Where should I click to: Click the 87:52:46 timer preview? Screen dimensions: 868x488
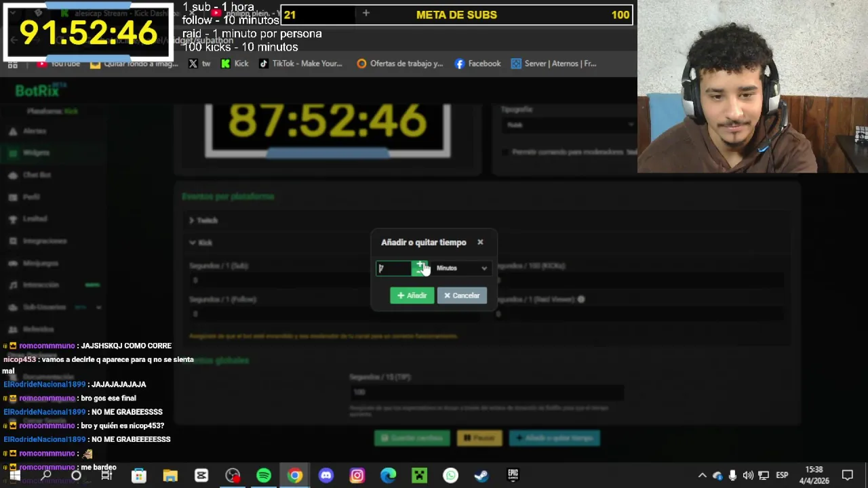click(x=328, y=129)
